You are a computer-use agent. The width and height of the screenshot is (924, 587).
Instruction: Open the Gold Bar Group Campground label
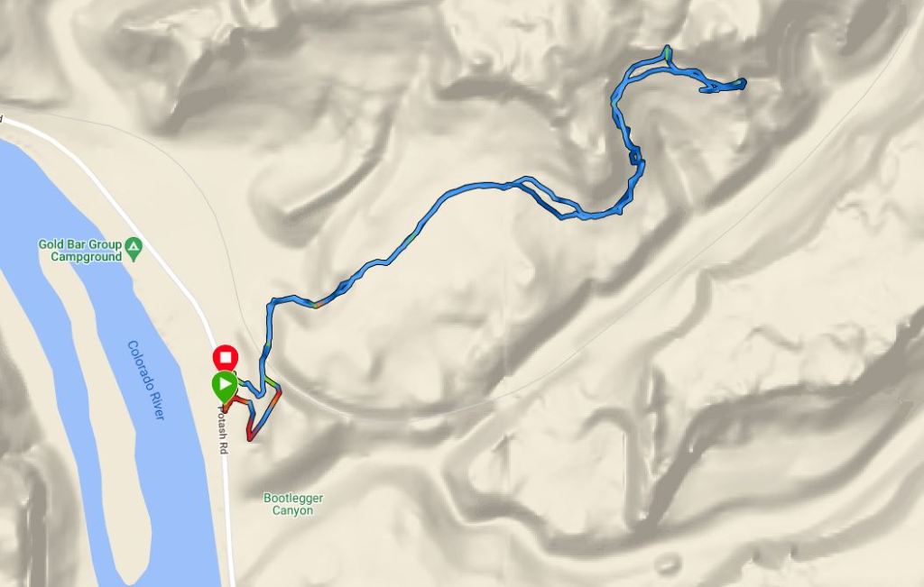point(80,251)
